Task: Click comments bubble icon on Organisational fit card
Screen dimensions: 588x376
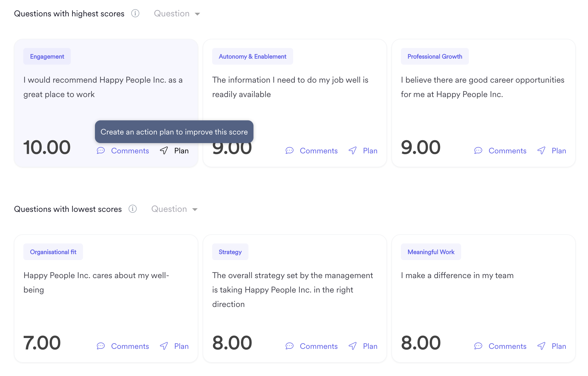Action: (x=101, y=346)
